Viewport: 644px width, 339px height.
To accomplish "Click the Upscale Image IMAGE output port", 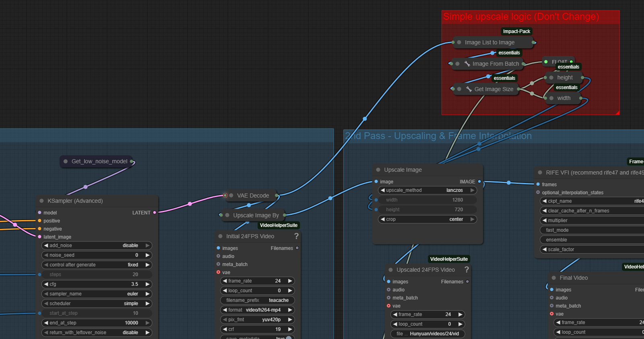I will pos(479,181).
